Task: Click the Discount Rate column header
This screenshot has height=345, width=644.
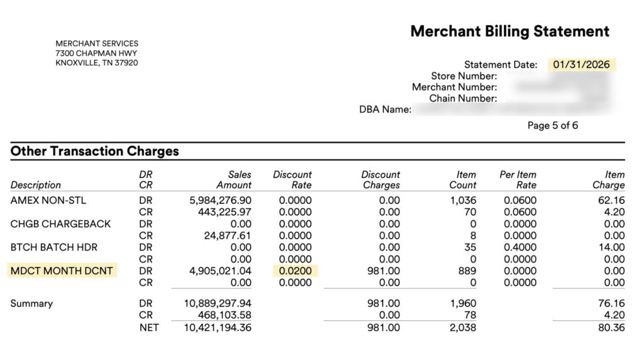Action: (x=292, y=180)
